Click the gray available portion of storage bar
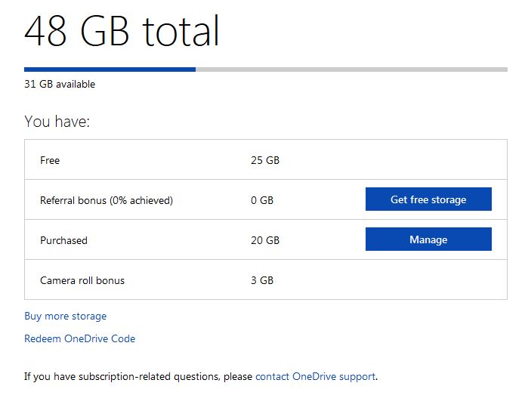This screenshot has height=420, width=525. 351,69
